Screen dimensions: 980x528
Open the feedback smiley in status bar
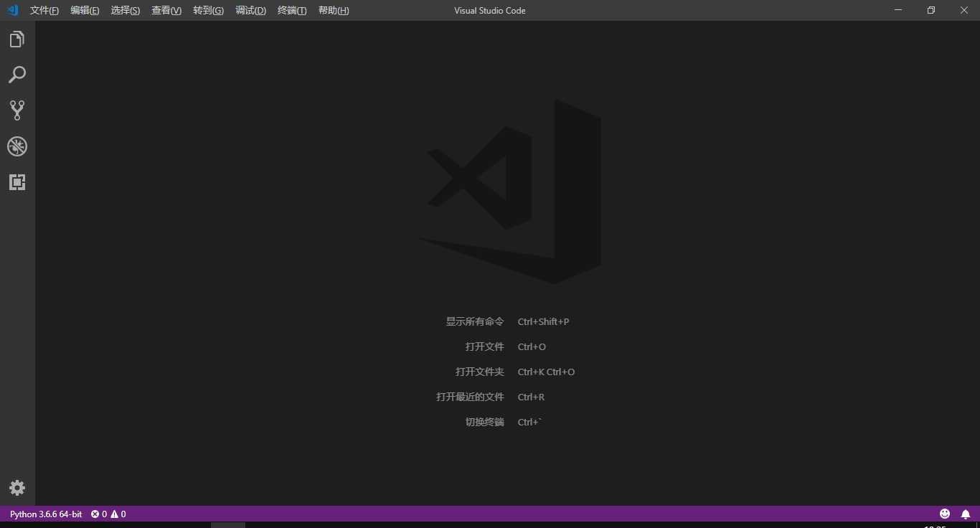point(945,514)
